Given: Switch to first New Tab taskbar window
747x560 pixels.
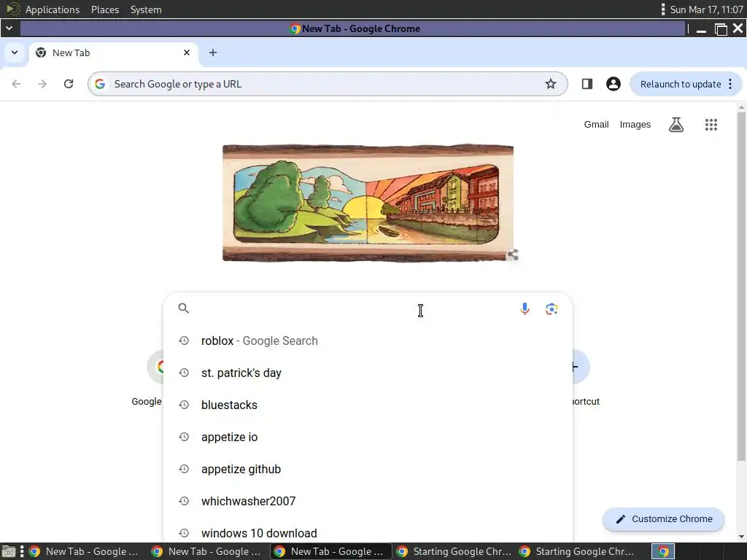Looking at the screenshot, I should [85, 551].
